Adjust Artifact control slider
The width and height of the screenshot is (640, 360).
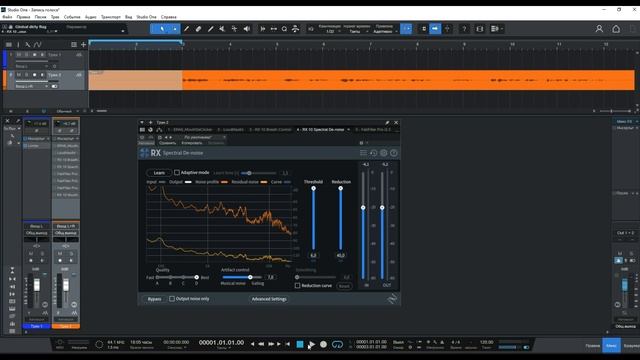click(x=250, y=277)
